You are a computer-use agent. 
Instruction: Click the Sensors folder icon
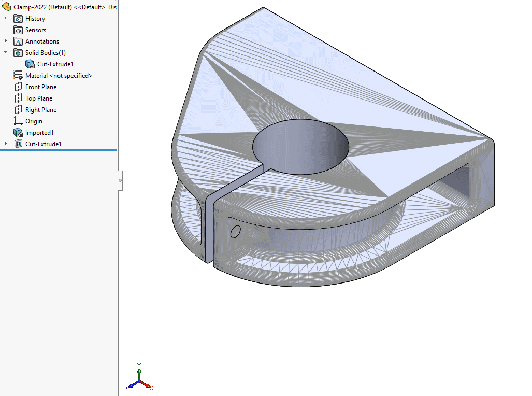click(18, 30)
